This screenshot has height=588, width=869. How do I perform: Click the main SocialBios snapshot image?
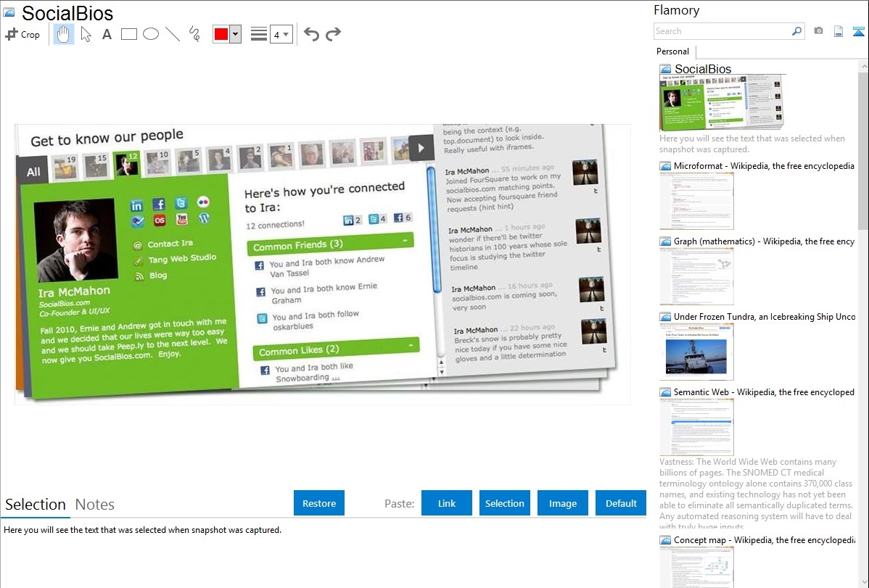tap(323, 264)
